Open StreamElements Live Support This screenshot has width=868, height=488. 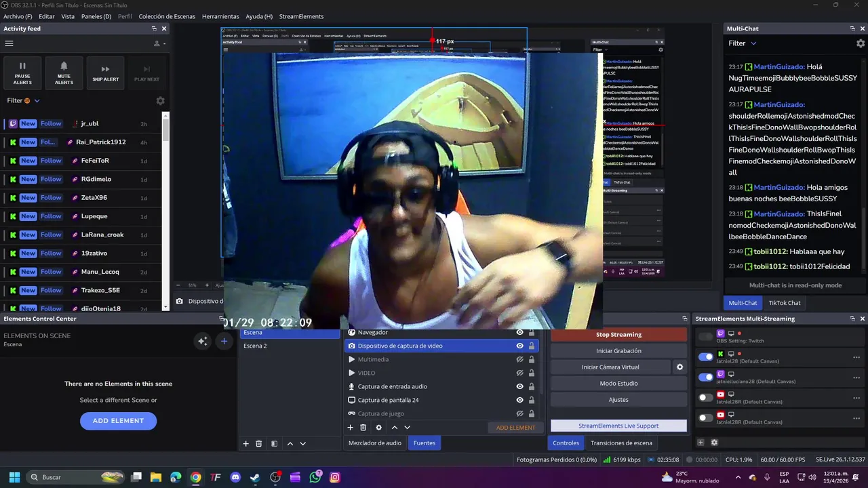[618, 426]
